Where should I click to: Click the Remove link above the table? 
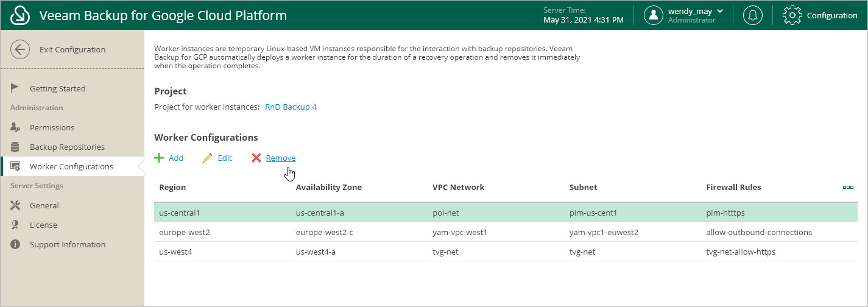coord(281,158)
